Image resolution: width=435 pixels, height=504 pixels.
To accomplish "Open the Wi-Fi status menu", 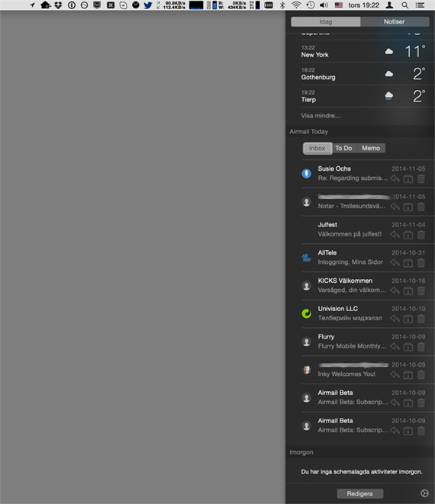I will pyautogui.click(x=296, y=5).
